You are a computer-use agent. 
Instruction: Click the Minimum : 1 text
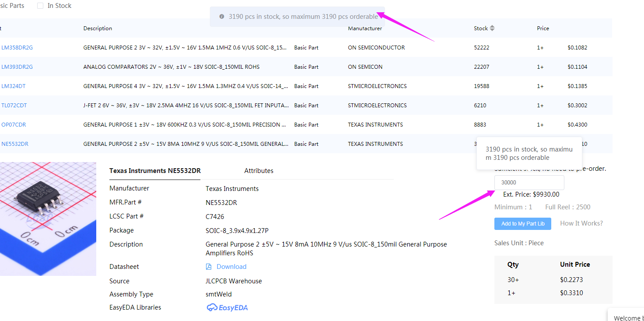pyautogui.click(x=513, y=207)
